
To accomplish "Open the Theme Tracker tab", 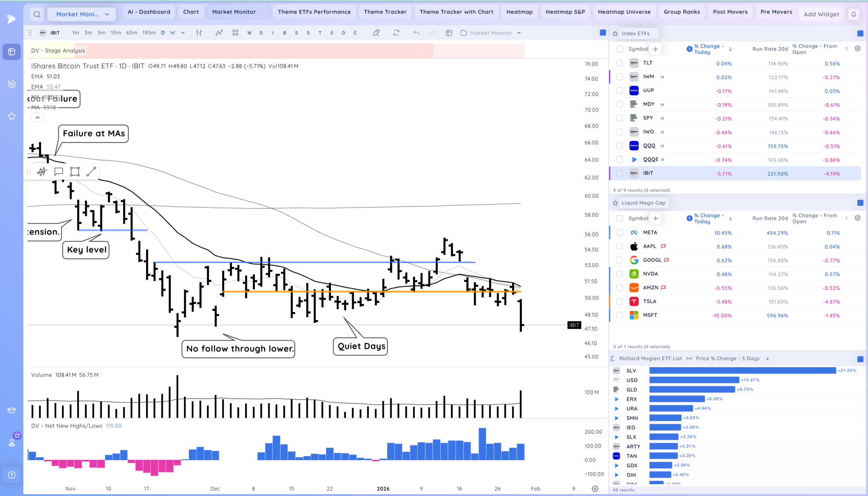I will click(384, 11).
